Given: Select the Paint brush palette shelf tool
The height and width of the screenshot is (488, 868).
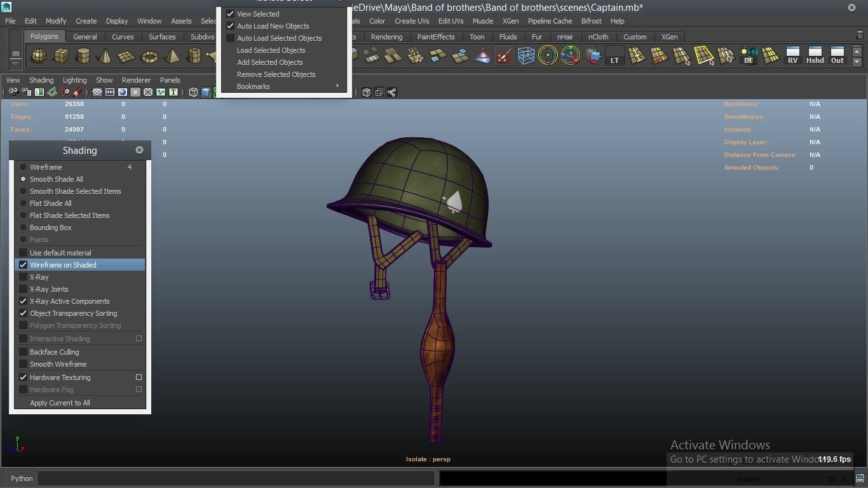Looking at the screenshot, I should pos(505,57).
